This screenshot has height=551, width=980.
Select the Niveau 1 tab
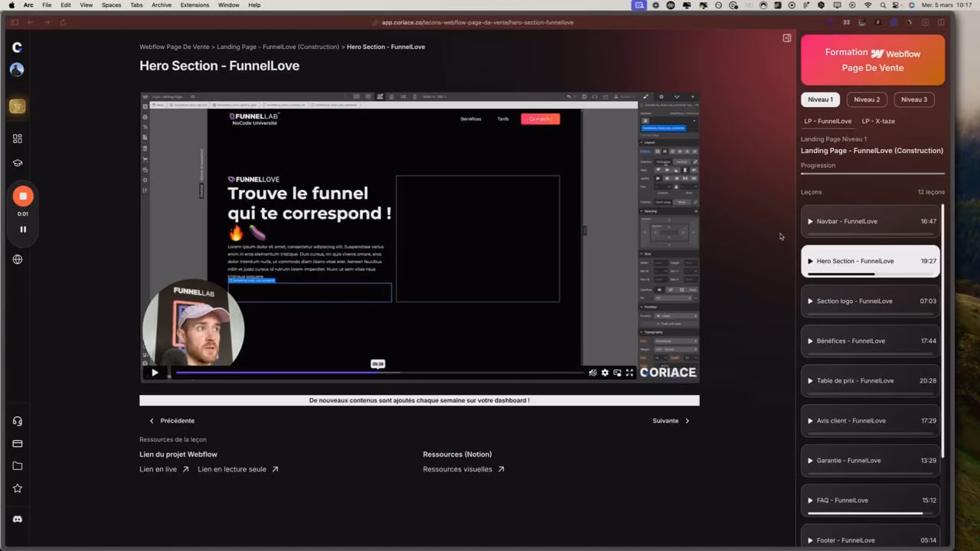820,99
